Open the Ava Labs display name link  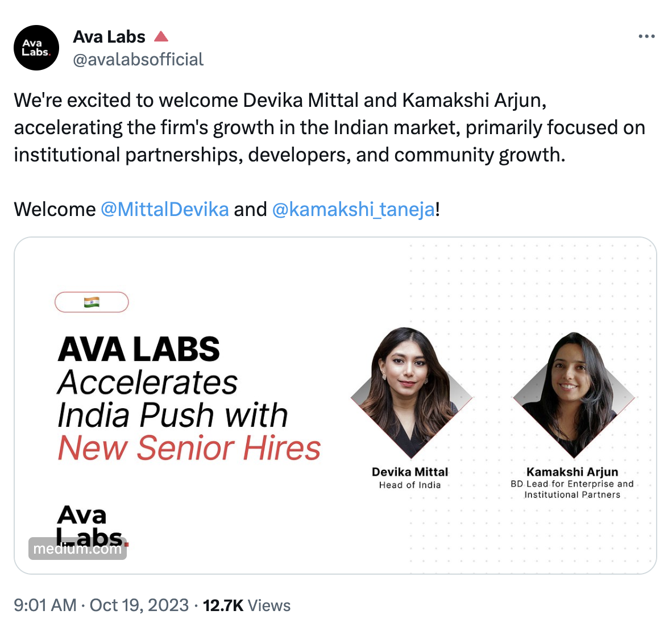[109, 37]
